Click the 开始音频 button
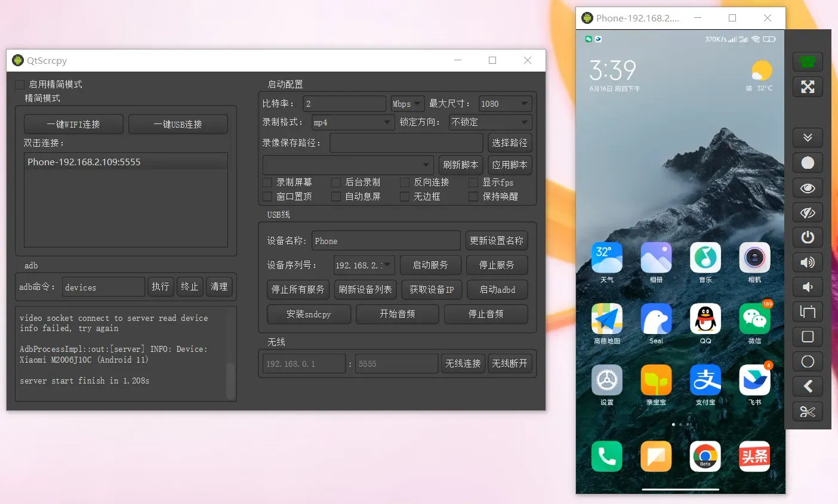This screenshot has height=504, width=838. click(x=398, y=314)
